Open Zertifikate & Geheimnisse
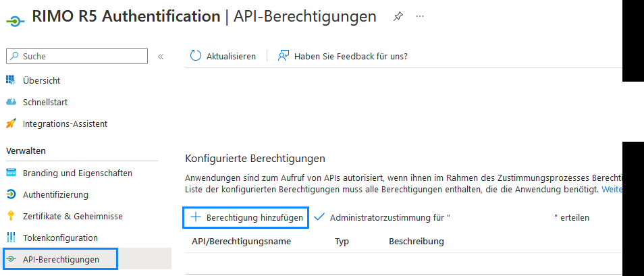644x276 pixels. pos(73,216)
